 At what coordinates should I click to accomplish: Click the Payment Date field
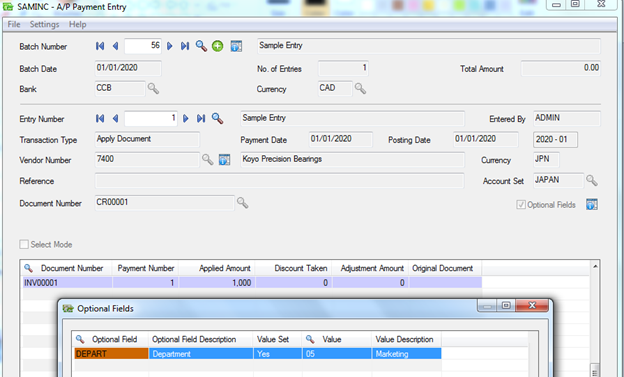point(341,139)
